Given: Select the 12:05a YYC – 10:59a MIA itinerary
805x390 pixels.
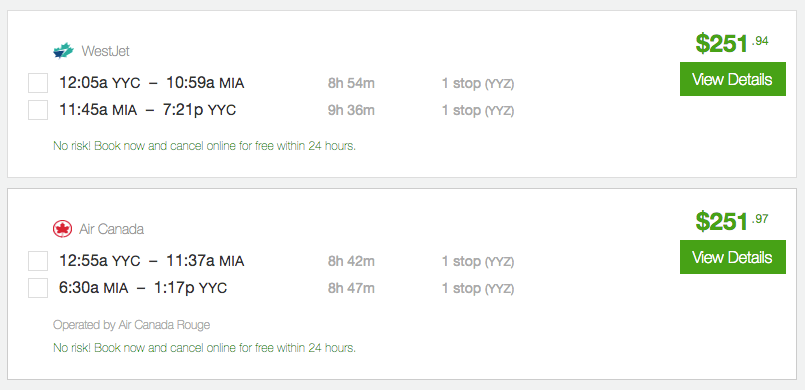Looking at the screenshot, I should pyautogui.click(x=151, y=83).
